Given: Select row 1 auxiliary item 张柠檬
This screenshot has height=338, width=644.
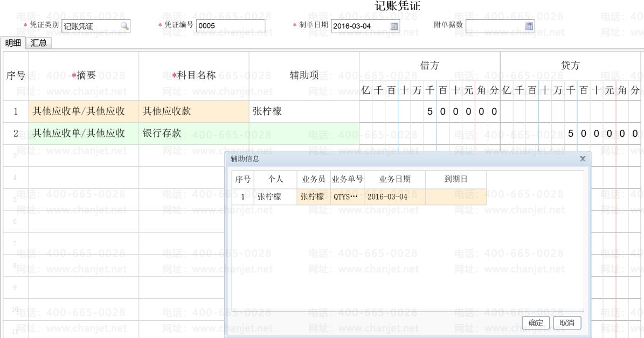Looking at the screenshot, I should (304, 111).
